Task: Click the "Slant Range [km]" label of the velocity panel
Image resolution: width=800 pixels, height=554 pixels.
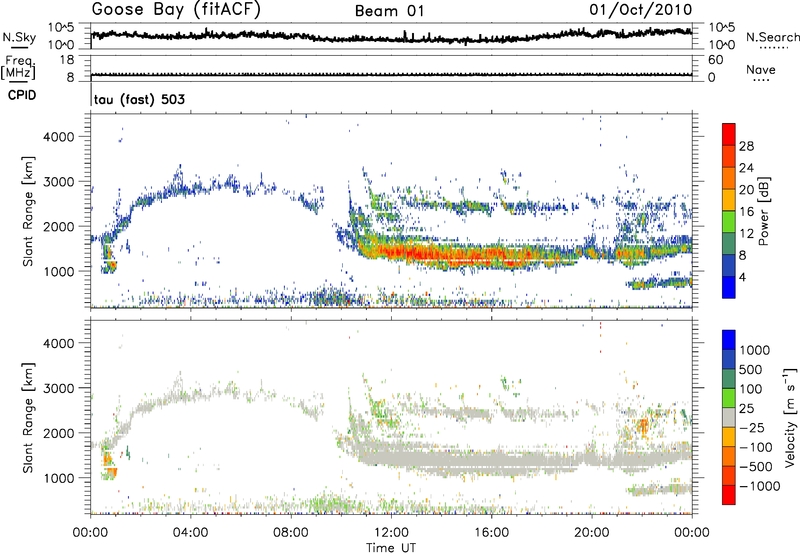Action: point(28,417)
